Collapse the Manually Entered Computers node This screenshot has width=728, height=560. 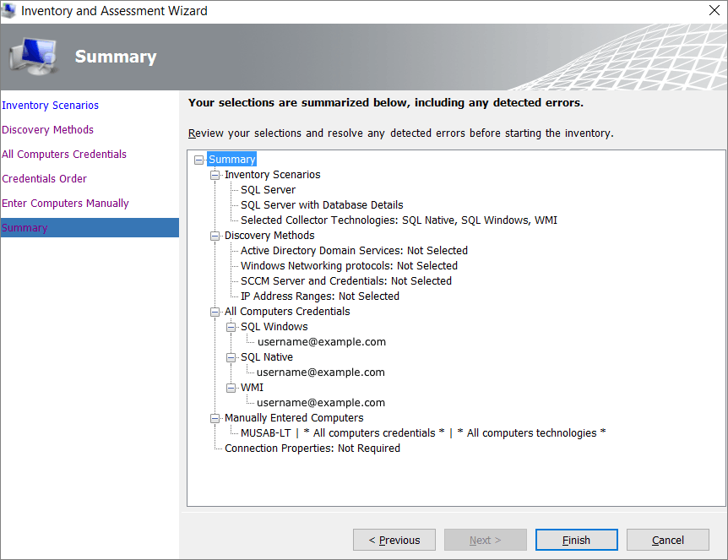click(x=215, y=418)
